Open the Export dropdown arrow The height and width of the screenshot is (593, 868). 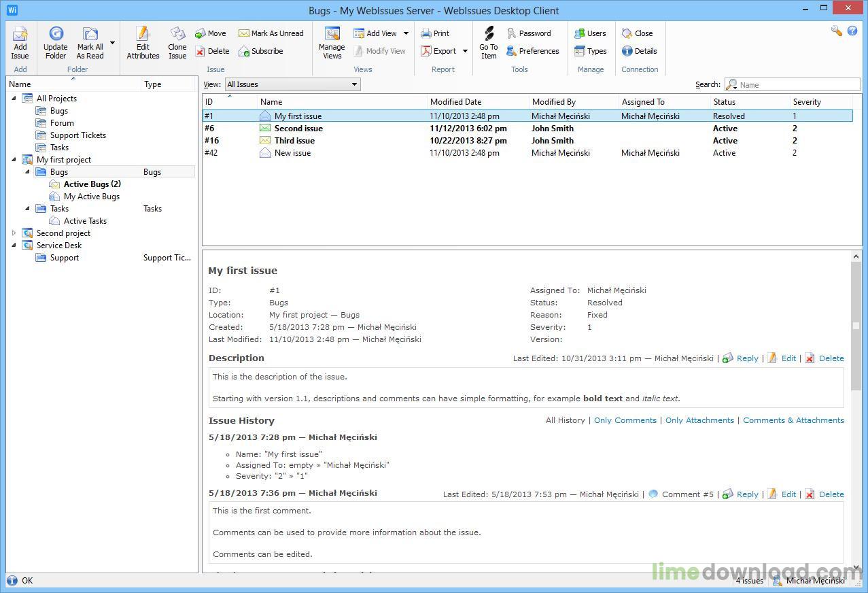pos(465,51)
